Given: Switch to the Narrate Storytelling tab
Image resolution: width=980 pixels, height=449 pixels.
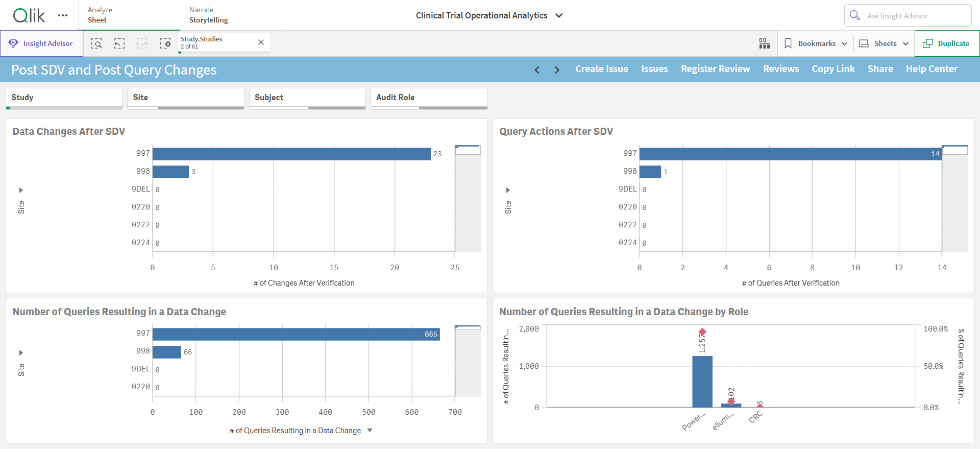Looking at the screenshot, I should point(231,15).
